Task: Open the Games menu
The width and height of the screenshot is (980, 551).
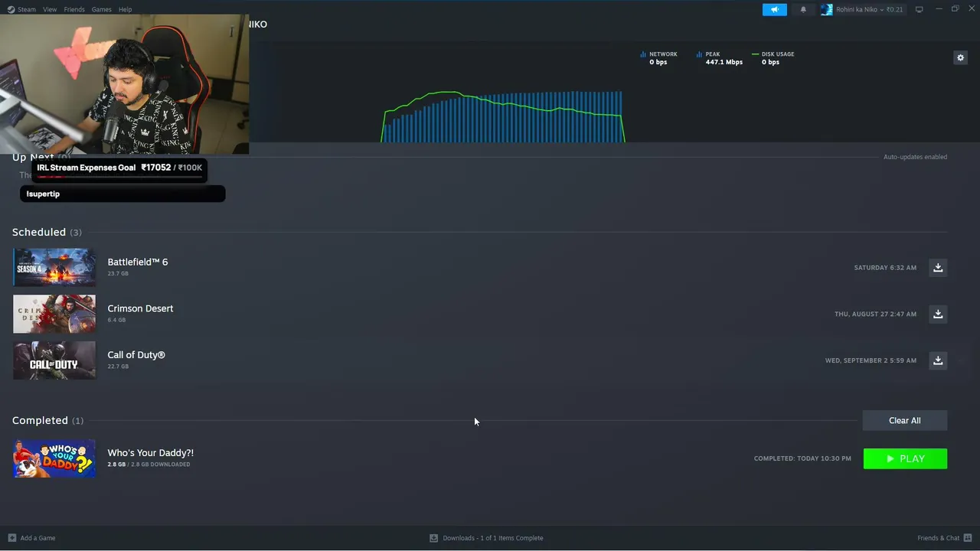Action: [101, 9]
